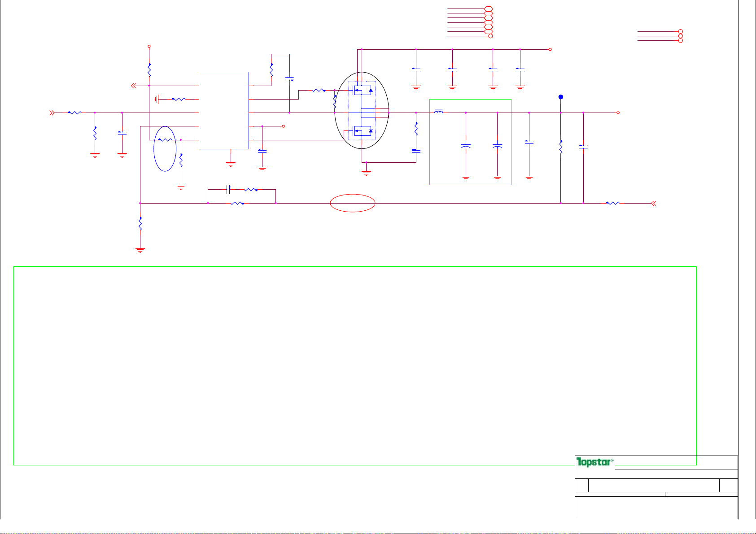Click the port arrow at far right end
756x534 pixels.
(x=653, y=204)
